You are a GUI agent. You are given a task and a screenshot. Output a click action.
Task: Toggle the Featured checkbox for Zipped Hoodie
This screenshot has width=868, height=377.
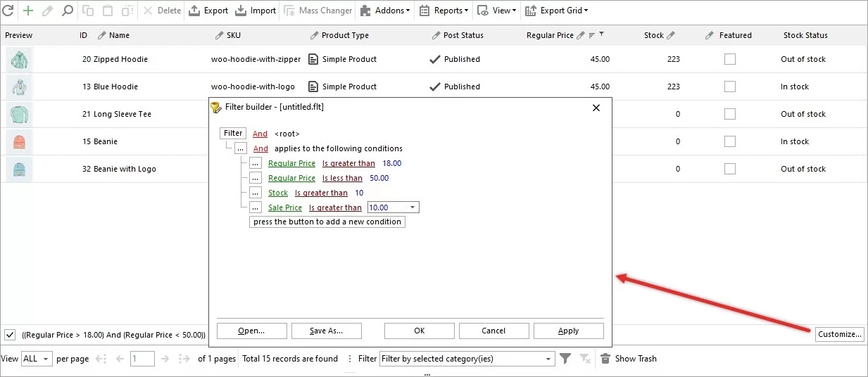tap(730, 59)
